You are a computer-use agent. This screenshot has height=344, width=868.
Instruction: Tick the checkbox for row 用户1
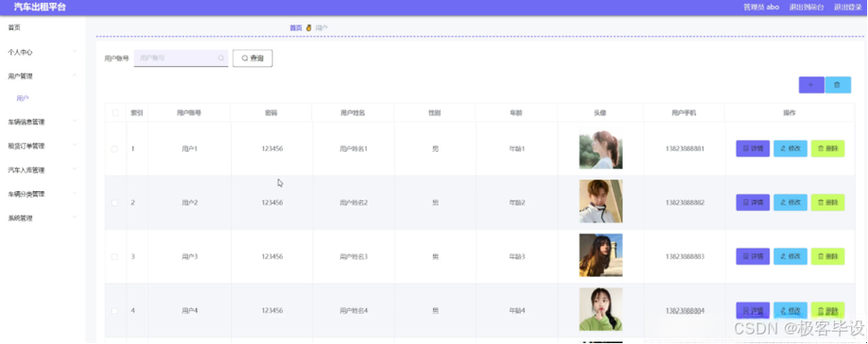pos(114,149)
